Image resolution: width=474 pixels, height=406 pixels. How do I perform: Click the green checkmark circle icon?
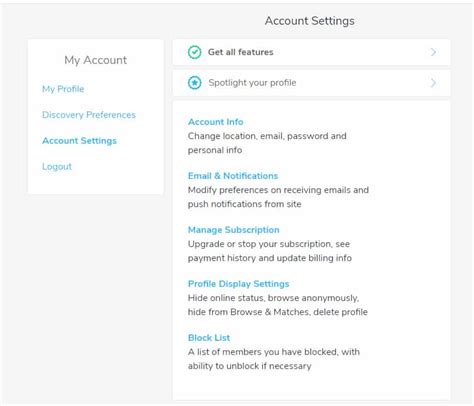(x=194, y=52)
